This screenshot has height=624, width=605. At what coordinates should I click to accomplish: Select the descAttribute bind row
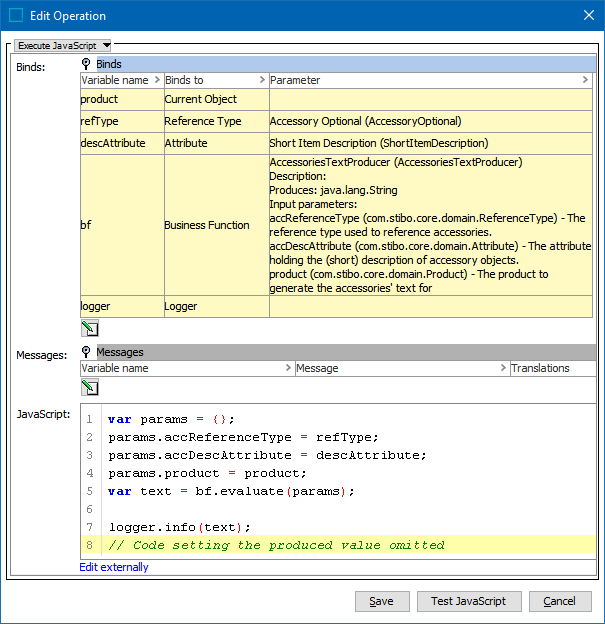pyautogui.click(x=120, y=143)
